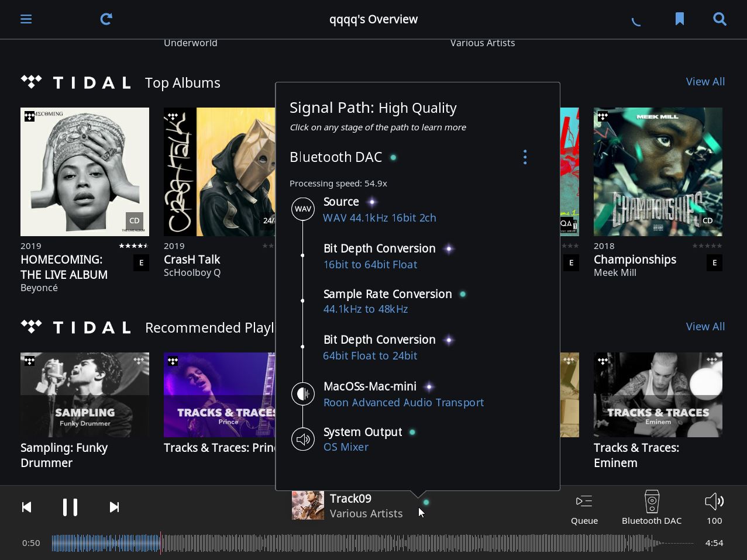
Task: Open the Tracks & Traces: Eminem playlist cover
Action: click(x=658, y=395)
